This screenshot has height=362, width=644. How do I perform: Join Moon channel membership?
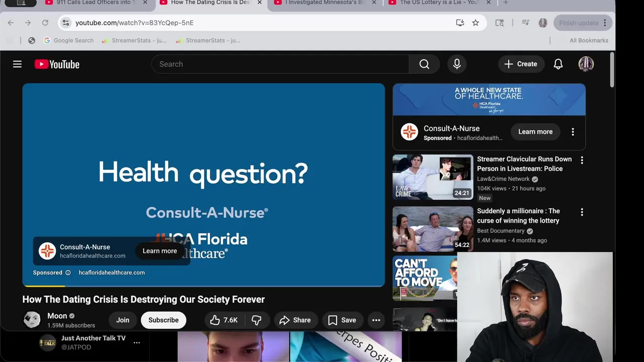(123, 320)
